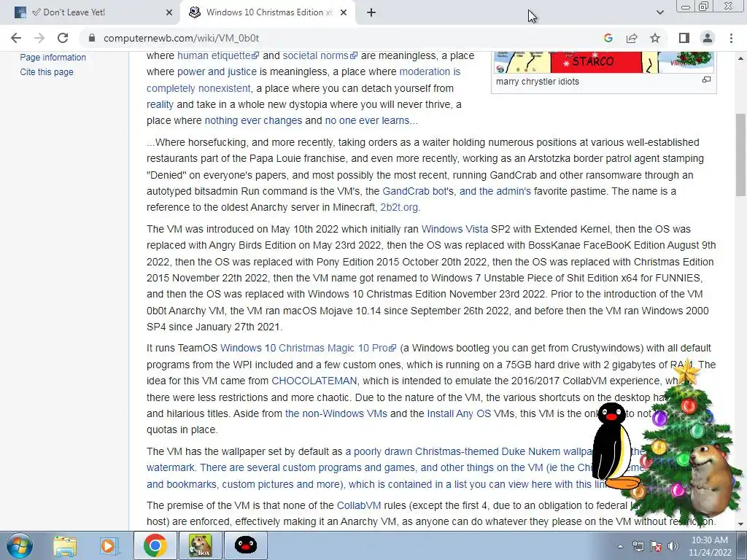The image size is (747, 560).
Task: Follow the human etiquette link
Action: [218, 55]
